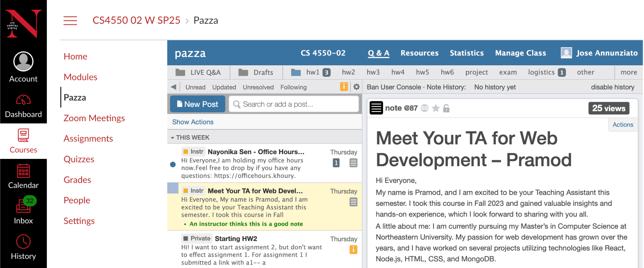This screenshot has height=268, width=644.
Task: Select the other folder filter
Action: click(x=585, y=72)
